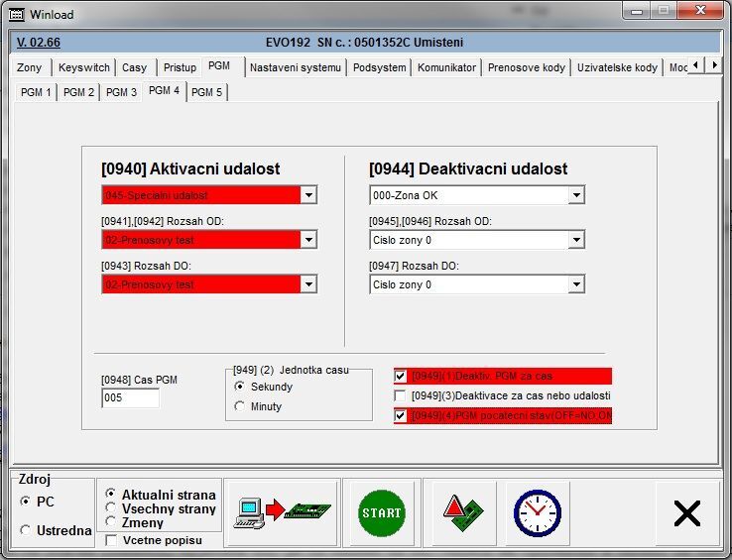
Task: Open the PGM 2 sub-tab
Action: click(x=79, y=92)
